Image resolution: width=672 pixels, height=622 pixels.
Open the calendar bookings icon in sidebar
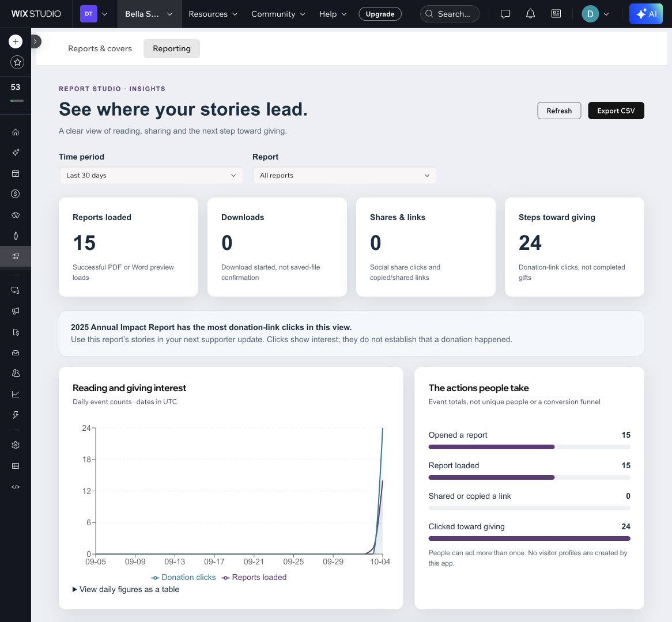coord(16,173)
